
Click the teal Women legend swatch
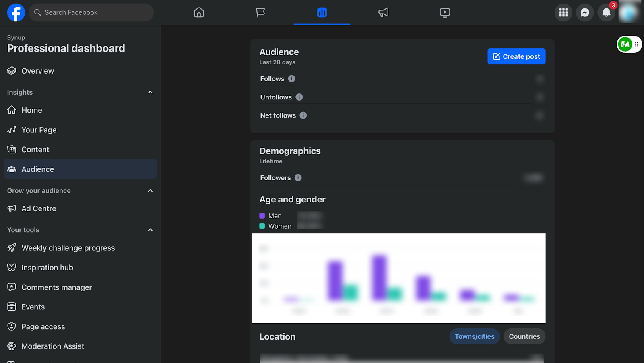click(262, 226)
